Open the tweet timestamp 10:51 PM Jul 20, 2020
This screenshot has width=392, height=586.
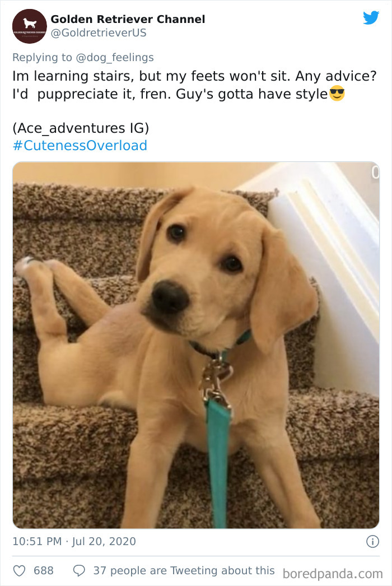click(x=73, y=541)
